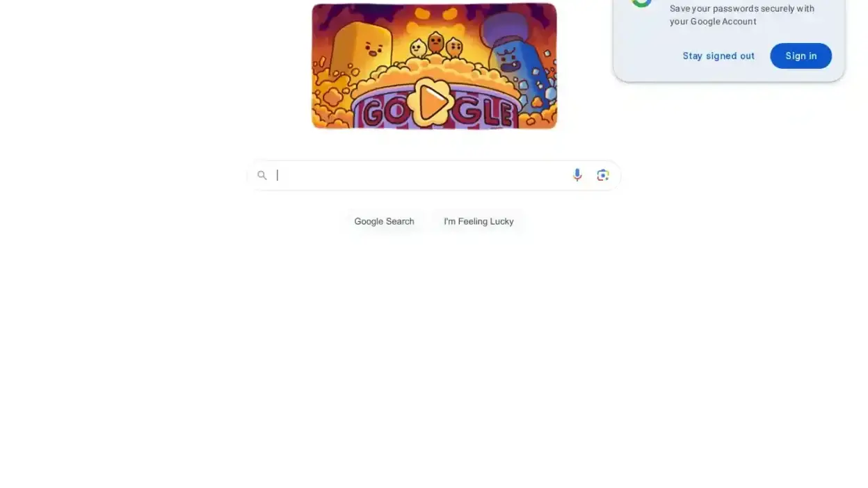Click the microphone voice search icon
Viewport: 868px width, 488px height.
tap(577, 175)
